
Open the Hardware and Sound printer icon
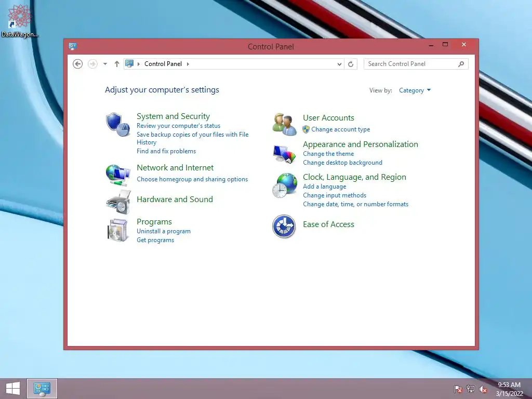118,202
